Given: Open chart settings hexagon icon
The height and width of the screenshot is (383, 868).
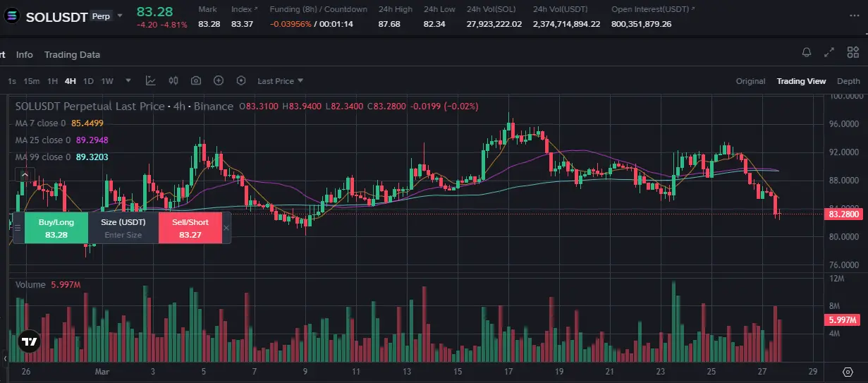Looking at the screenshot, I should [241, 81].
